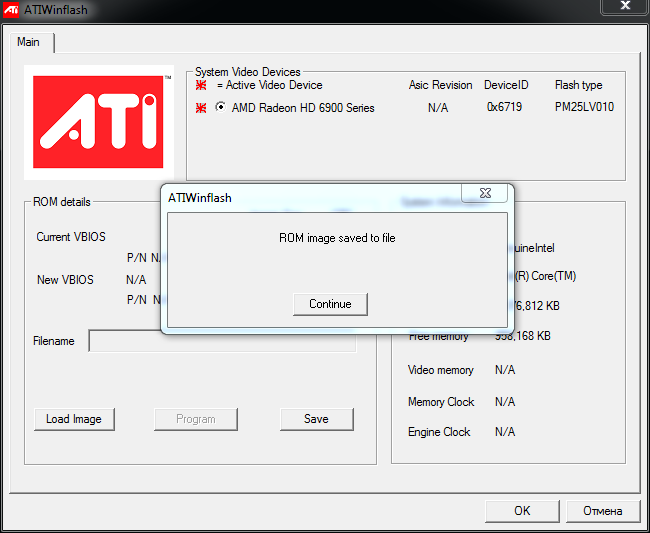Image resolution: width=650 pixels, height=533 pixels.
Task: Select AMD Radeon HD 6900 Series radio button
Action: click(x=221, y=107)
